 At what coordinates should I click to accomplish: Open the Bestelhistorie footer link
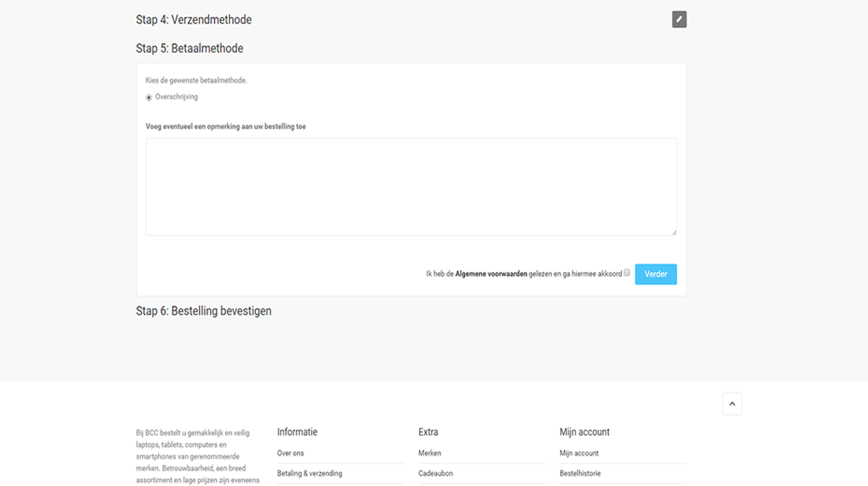[x=580, y=473]
